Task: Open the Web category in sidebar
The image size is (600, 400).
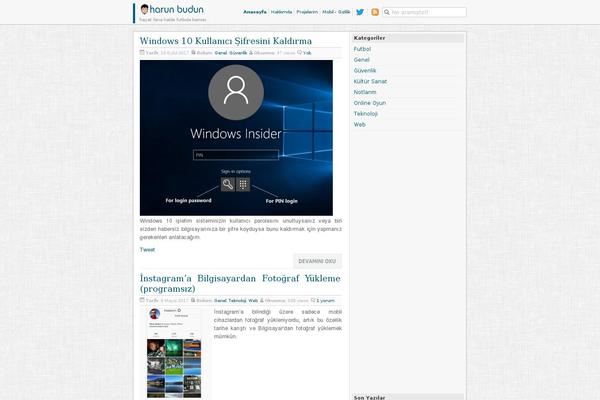Action: pyautogui.click(x=359, y=124)
